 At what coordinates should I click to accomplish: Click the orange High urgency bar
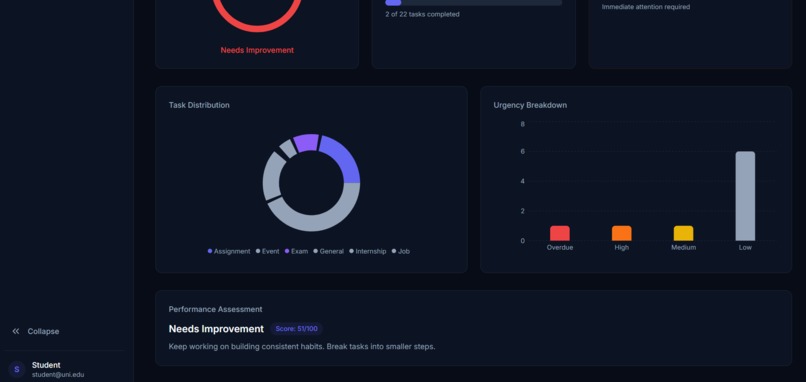621,233
